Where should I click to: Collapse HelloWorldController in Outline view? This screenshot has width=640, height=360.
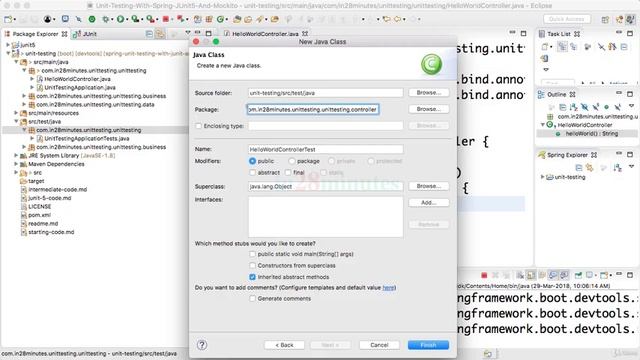tap(543, 125)
